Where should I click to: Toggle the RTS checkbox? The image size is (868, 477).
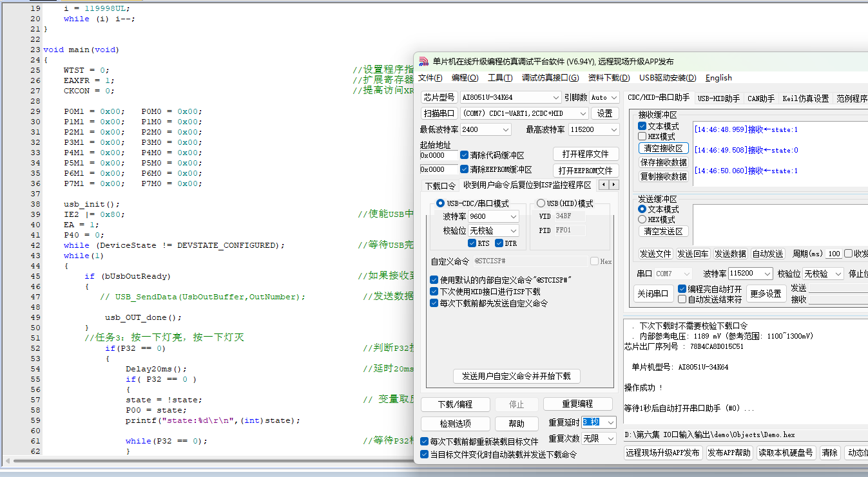point(479,243)
